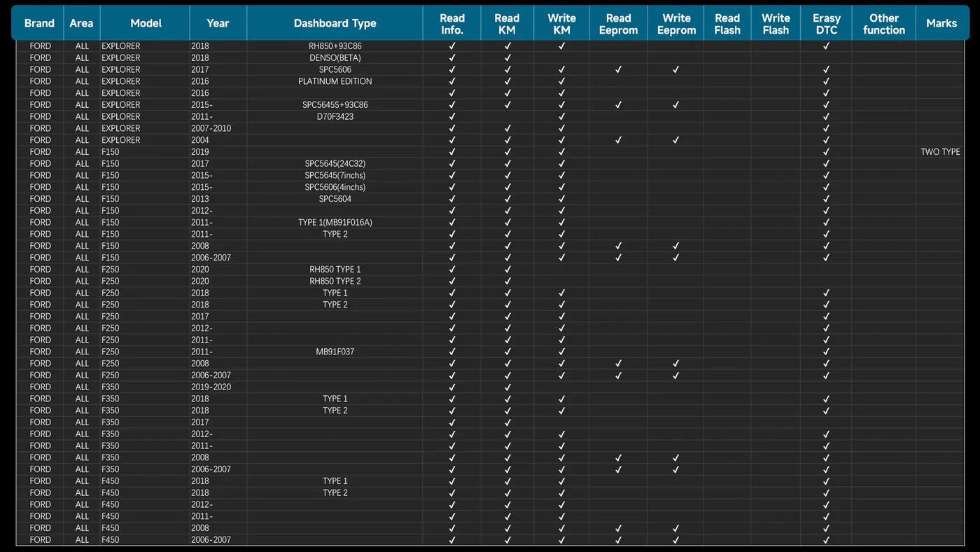Click Erasy DTC checkmark in MB91F037 row
Viewport: 980px width, 552px height.
click(826, 352)
